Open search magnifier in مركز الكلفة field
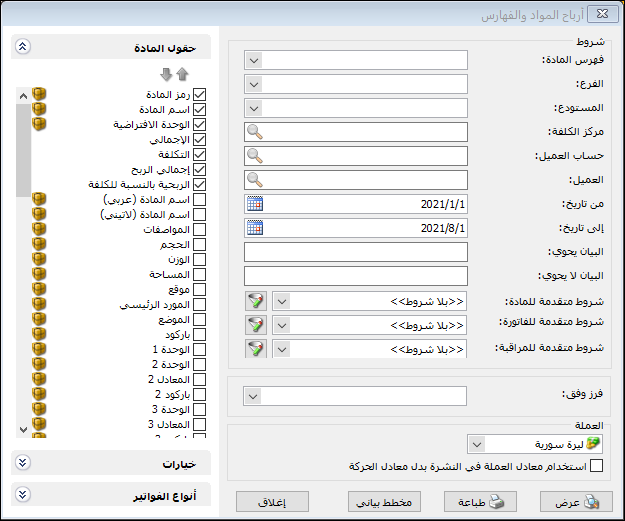Screen dimensions: 625x521 (255, 132)
